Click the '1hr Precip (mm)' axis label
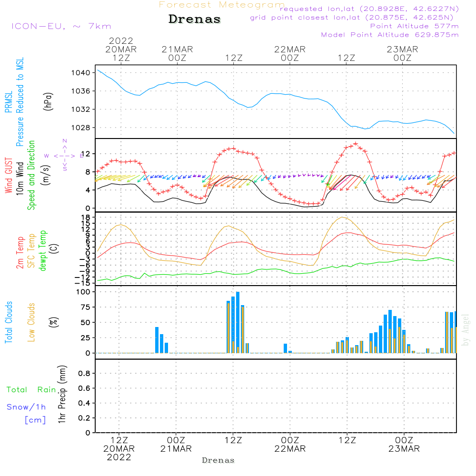Screen dimensions: 476x476 (x=61, y=394)
